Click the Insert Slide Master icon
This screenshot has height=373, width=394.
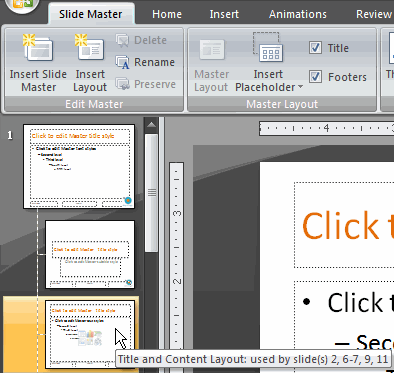pyautogui.click(x=38, y=48)
